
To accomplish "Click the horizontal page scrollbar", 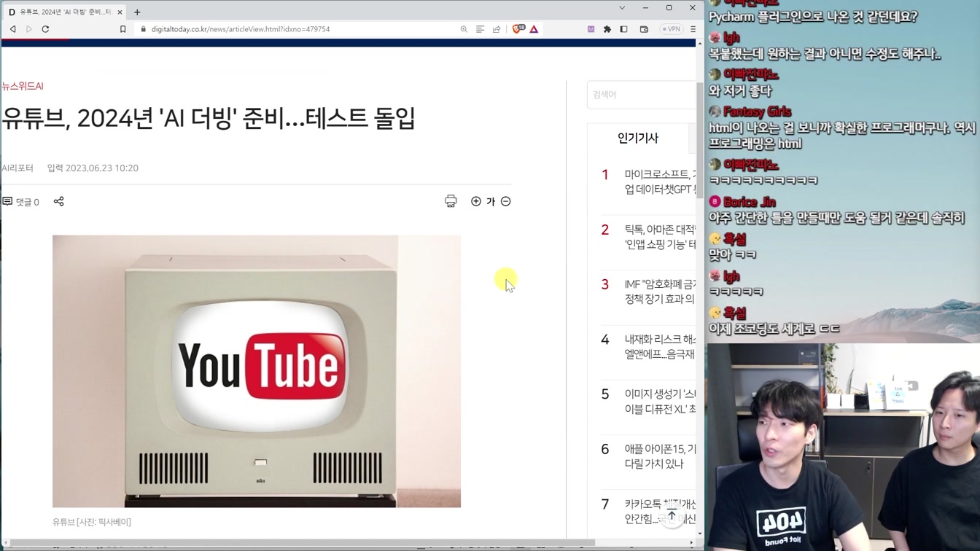I will (303, 543).
